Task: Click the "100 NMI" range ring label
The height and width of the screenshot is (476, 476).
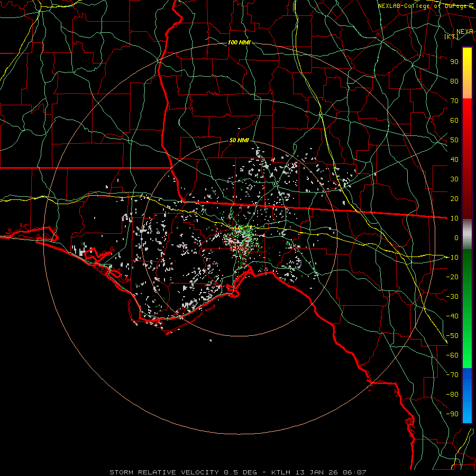Action: tap(239, 42)
